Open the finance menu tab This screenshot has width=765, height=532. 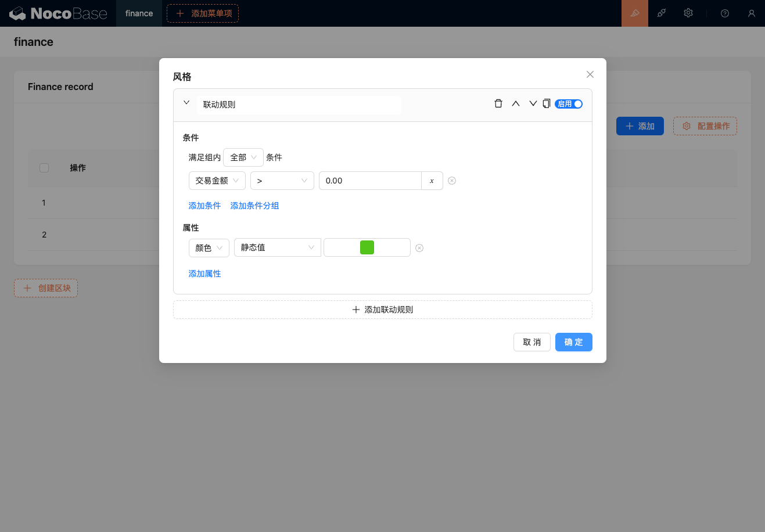(x=139, y=13)
